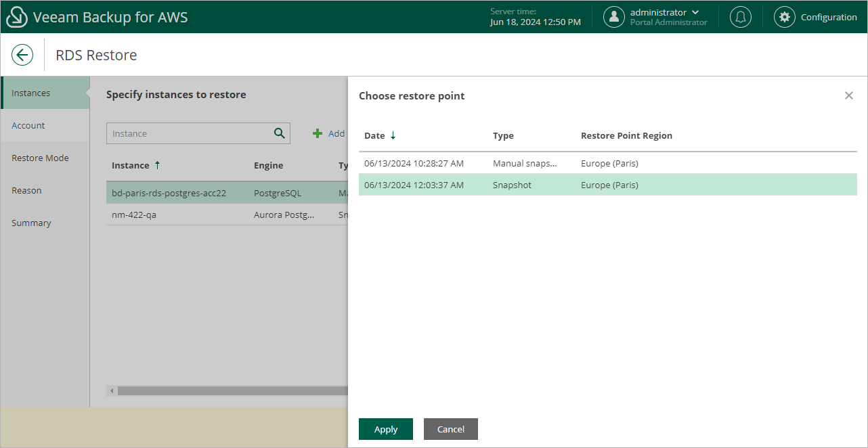868x448 pixels.
Task: Go to the Reason step
Action: [x=45, y=190]
